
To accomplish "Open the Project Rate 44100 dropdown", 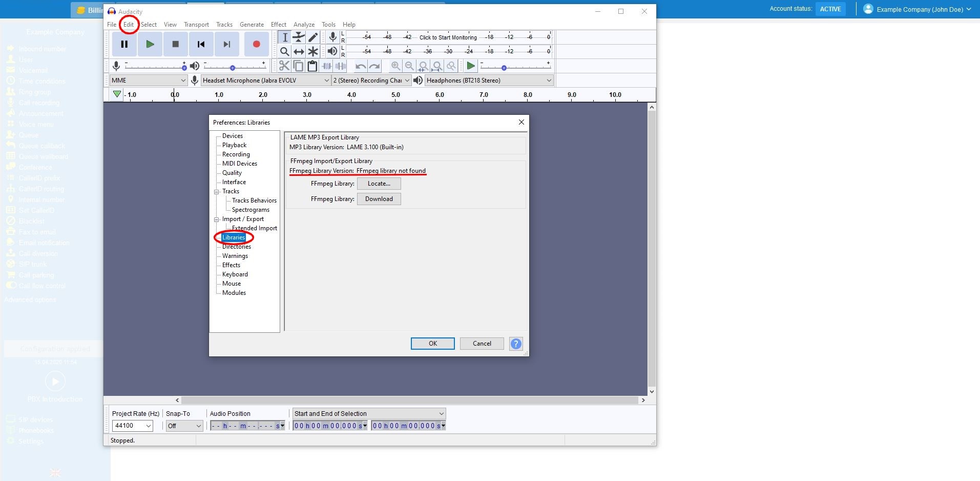I will pos(133,426).
